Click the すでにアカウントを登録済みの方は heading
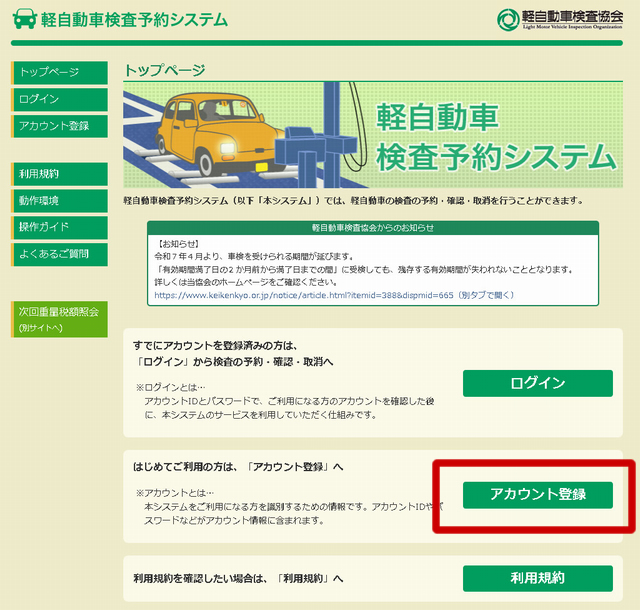This screenshot has width=640, height=610. click(216, 346)
